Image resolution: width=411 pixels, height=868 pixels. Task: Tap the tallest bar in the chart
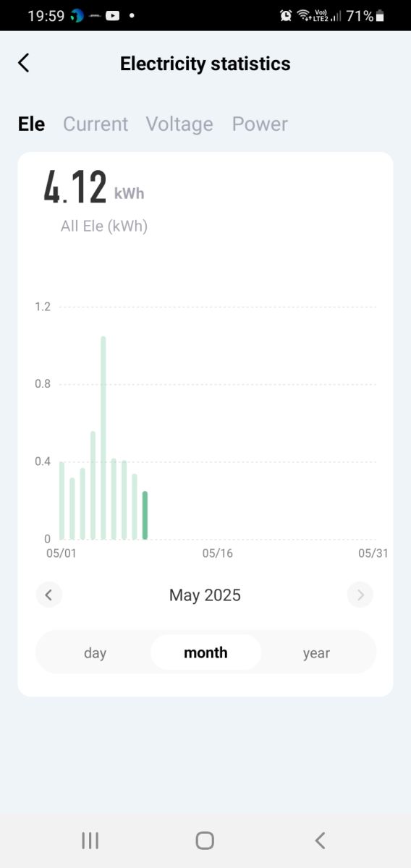point(103,438)
